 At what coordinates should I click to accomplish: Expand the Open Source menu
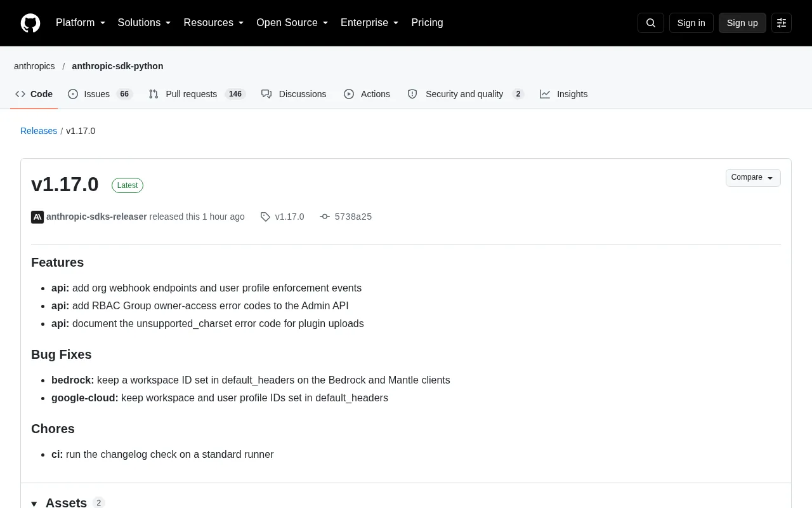click(292, 23)
